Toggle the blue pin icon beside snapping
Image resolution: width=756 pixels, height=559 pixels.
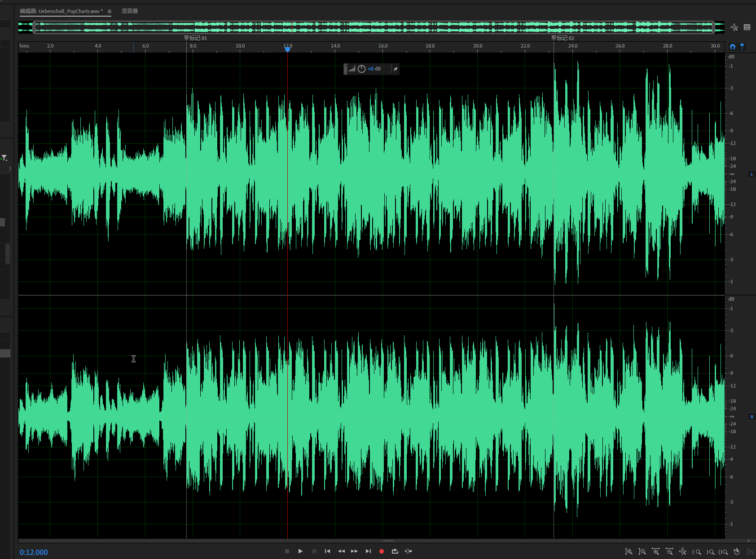click(x=742, y=47)
